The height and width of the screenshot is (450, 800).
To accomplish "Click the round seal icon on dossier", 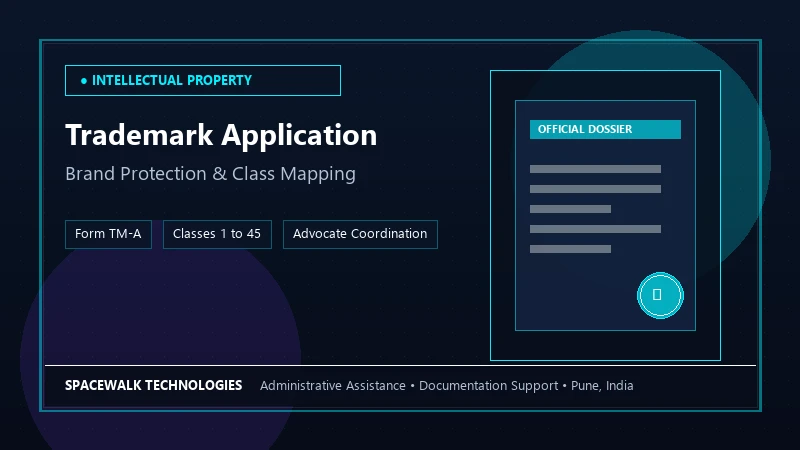I will coord(660,295).
